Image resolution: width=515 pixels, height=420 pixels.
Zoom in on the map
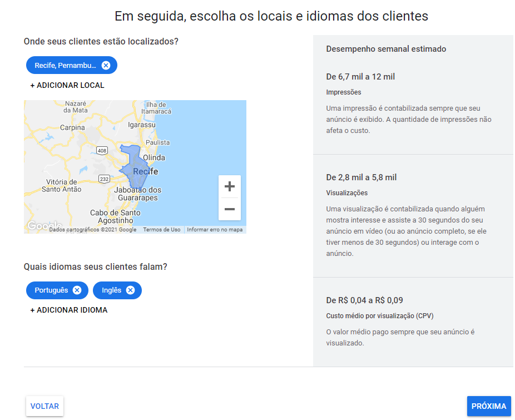(x=230, y=186)
